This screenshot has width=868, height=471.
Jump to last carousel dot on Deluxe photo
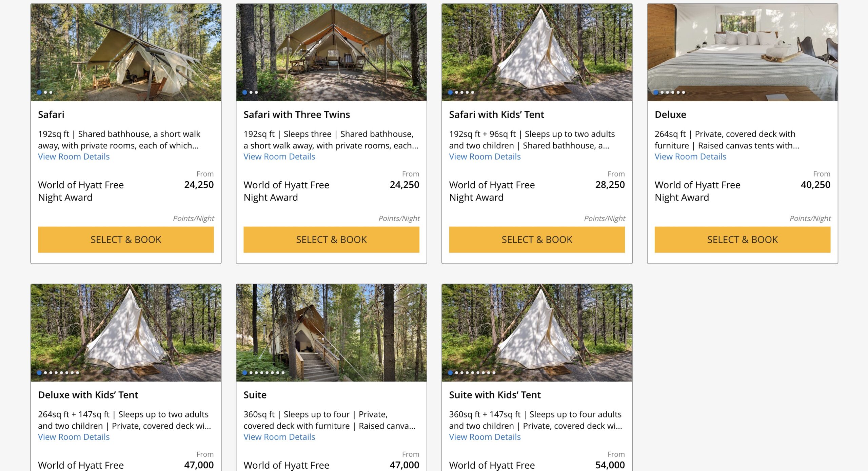pyautogui.click(x=684, y=92)
